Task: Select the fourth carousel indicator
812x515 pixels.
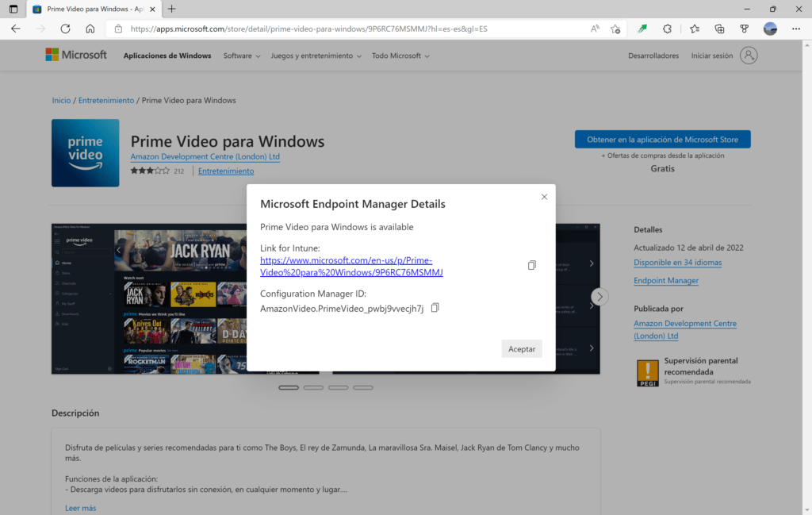Action: point(363,387)
